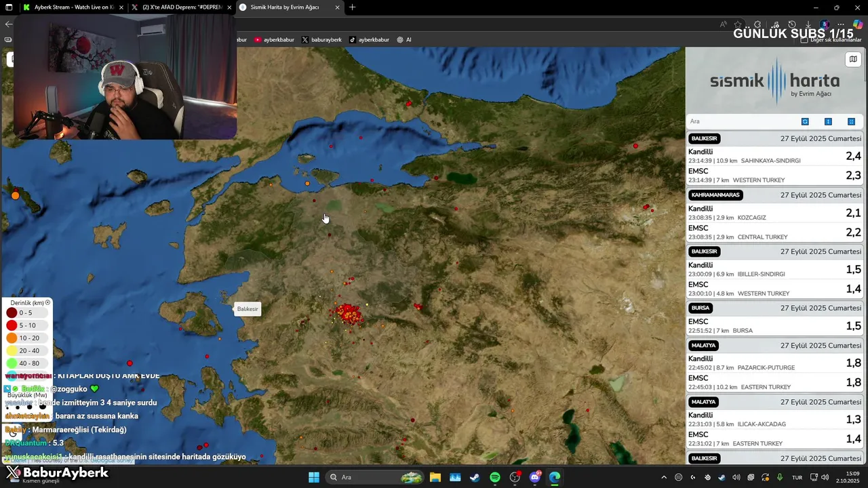Image resolution: width=868 pixels, height=488 pixels.
Task: Click the vertical sort arrows icon
Action: click(828, 121)
